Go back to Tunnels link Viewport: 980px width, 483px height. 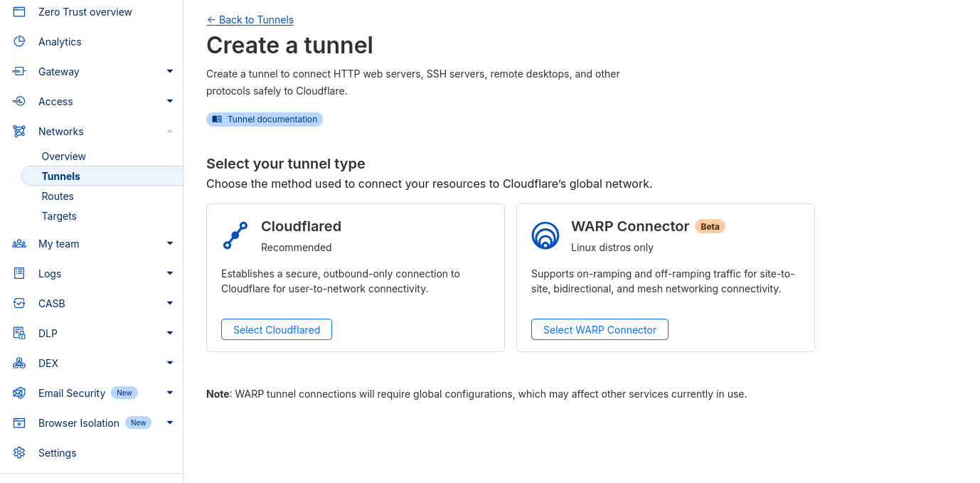(x=250, y=20)
